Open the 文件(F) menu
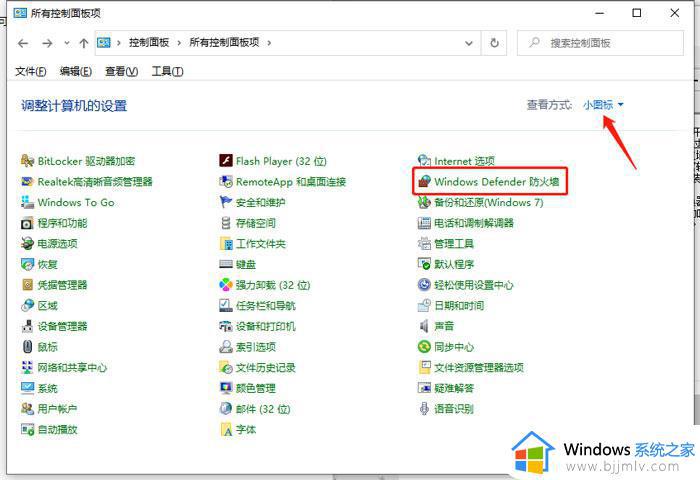Viewport: 700px width, 480px height. tap(30, 71)
